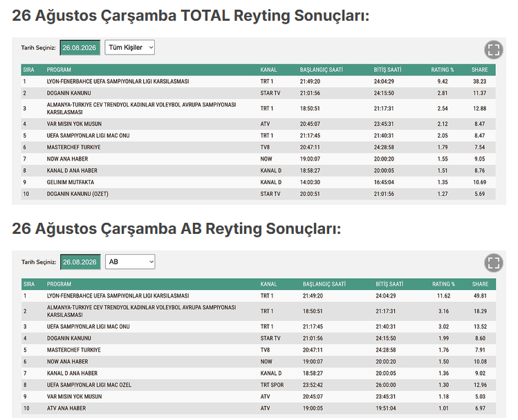Click the date field in TOTAL table
The height and width of the screenshot is (420, 518).
[x=80, y=48]
